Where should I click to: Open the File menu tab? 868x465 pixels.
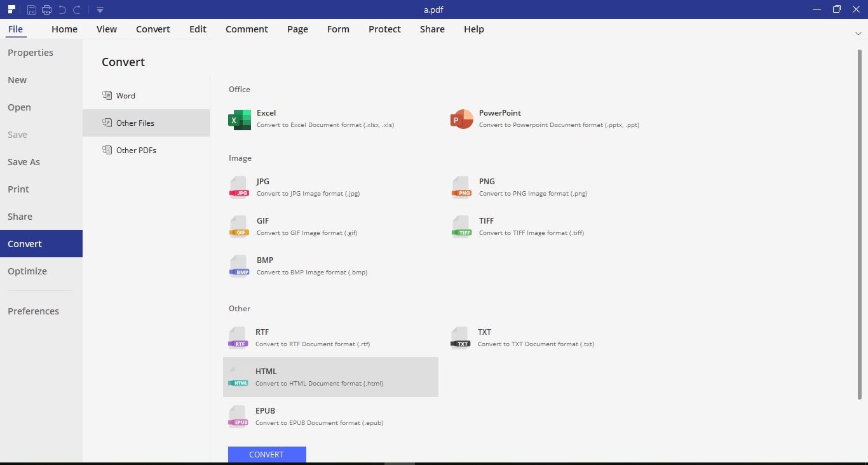[x=15, y=29]
